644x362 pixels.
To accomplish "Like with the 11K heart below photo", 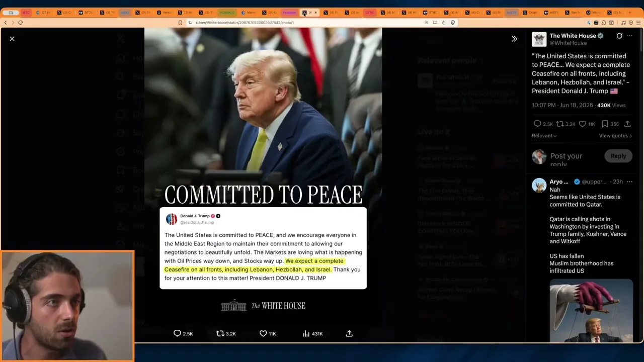I will point(263,333).
